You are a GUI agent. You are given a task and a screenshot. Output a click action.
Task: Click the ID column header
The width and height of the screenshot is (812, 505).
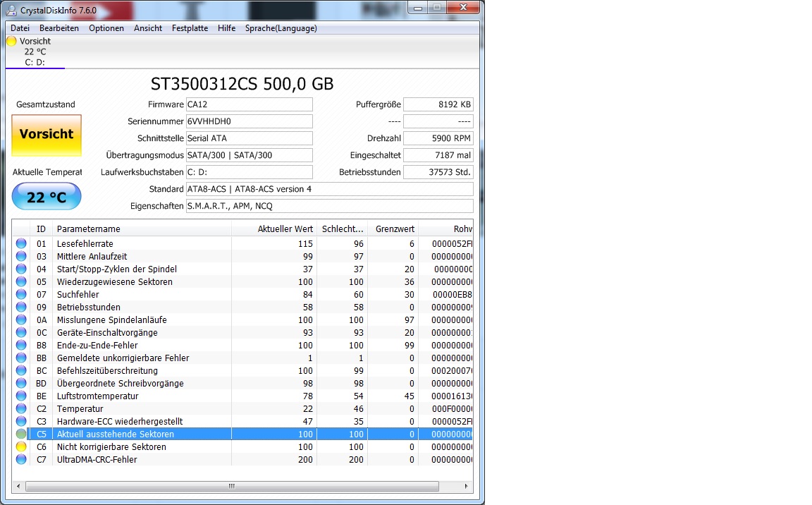[x=42, y=229]
